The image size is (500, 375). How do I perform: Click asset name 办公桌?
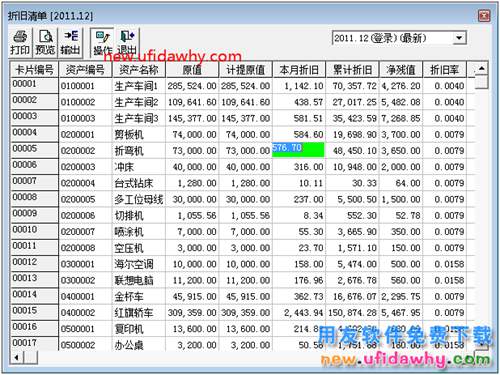click(x=129, y=345)
